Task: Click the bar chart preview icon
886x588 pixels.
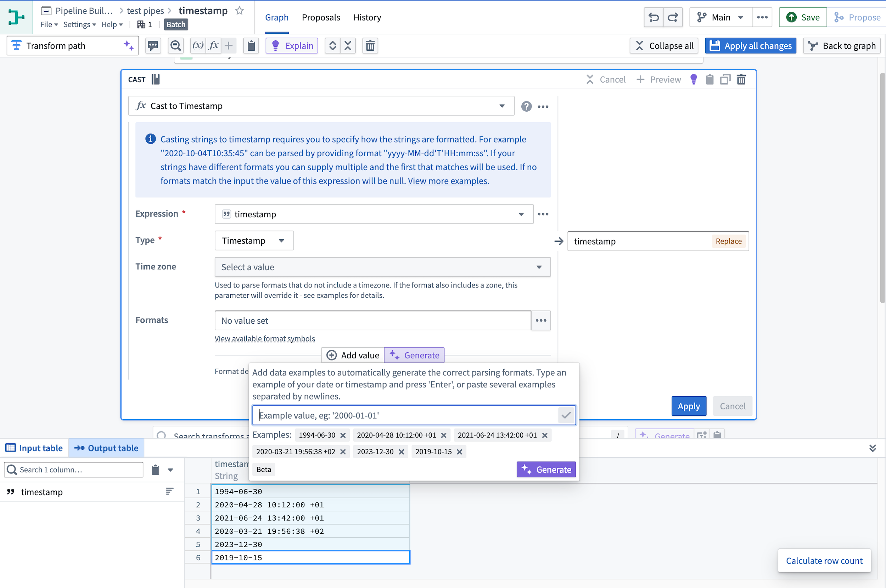Action: coord(156,79)
